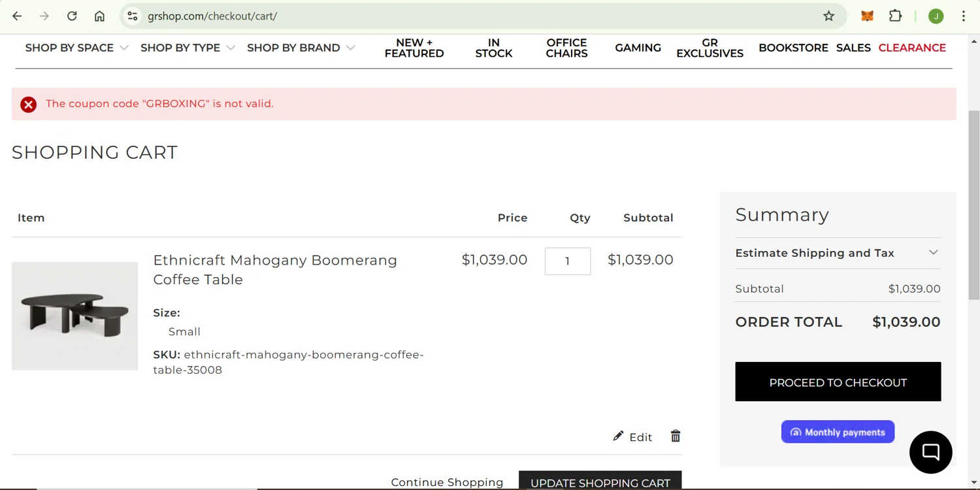Open the Sales menu item
Viewport: 980px width, 490px height.
tap(853, 48)
